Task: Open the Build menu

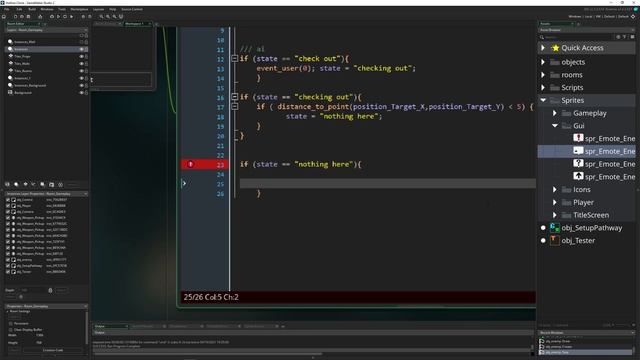Action: click(x=32, y=9)
